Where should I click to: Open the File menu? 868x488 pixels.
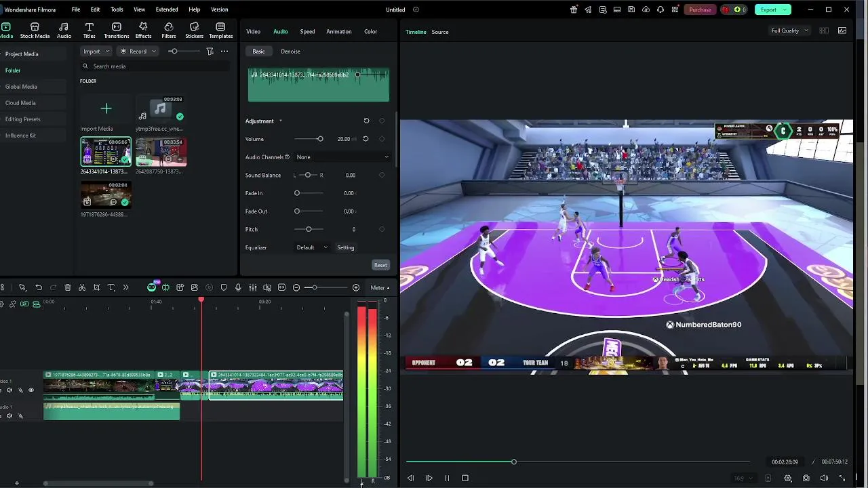pos(76,9)
